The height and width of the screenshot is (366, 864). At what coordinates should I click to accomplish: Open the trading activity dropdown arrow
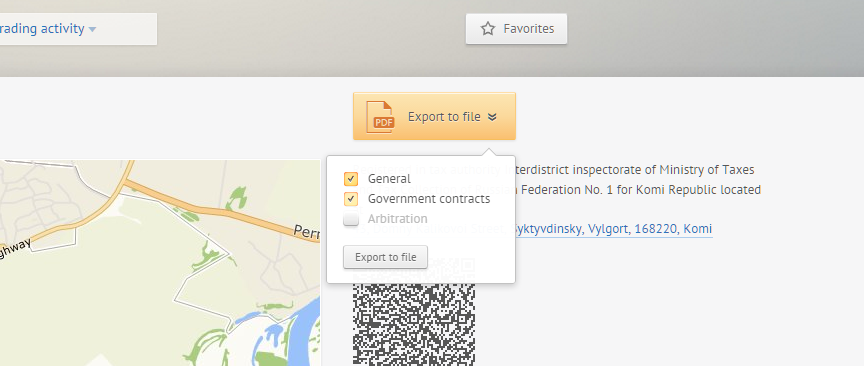pos(92,29)
